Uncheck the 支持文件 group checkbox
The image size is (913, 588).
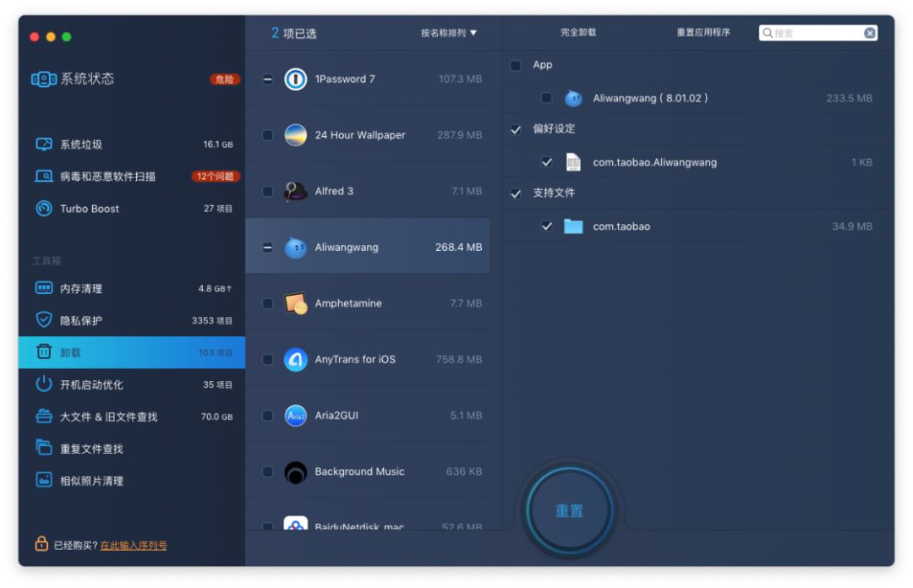[516, 193]
